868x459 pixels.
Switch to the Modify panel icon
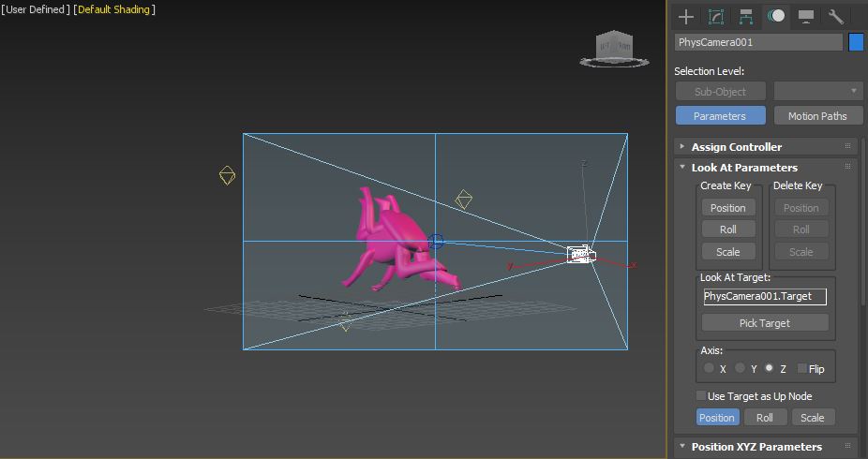pyautogui.click(x=716, y=16)
